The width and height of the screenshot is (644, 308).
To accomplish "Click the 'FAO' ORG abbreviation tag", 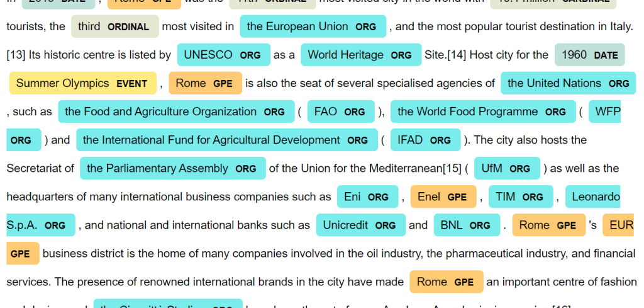I will click(x=340, y=111).
